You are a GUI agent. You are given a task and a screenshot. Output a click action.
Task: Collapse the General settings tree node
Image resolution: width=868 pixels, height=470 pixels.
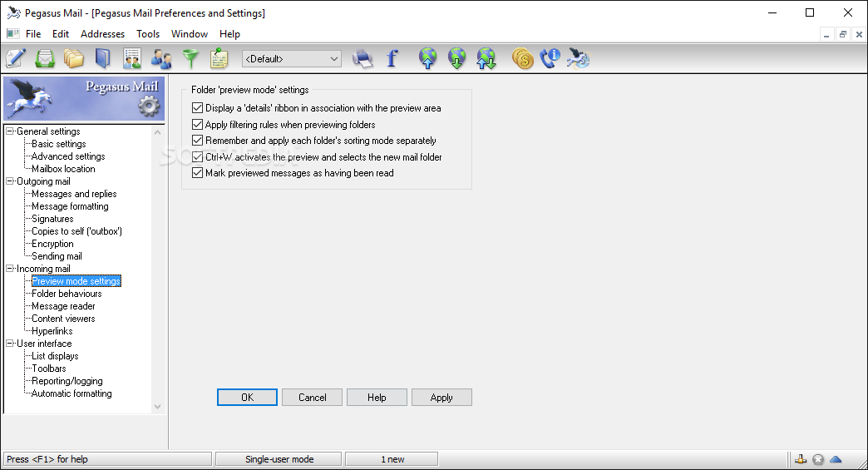click(x=9, y=131)
